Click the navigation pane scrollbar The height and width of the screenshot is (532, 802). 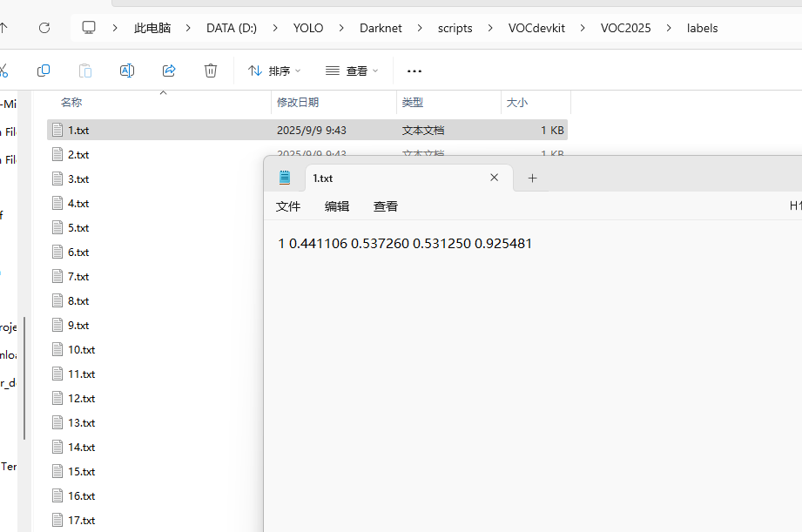pyautogui.click(x=24, y=378)
